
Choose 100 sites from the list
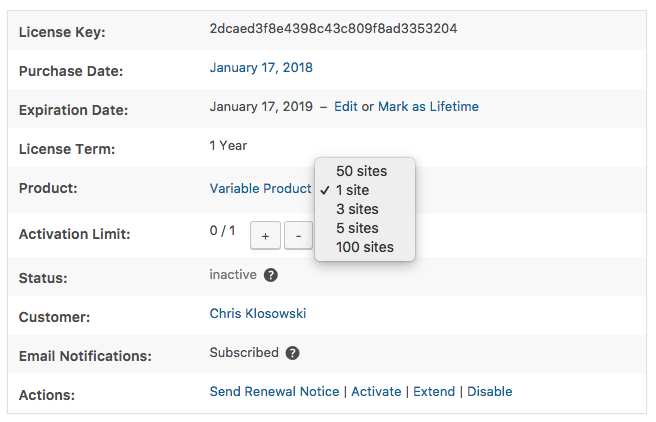pos(365,247)
